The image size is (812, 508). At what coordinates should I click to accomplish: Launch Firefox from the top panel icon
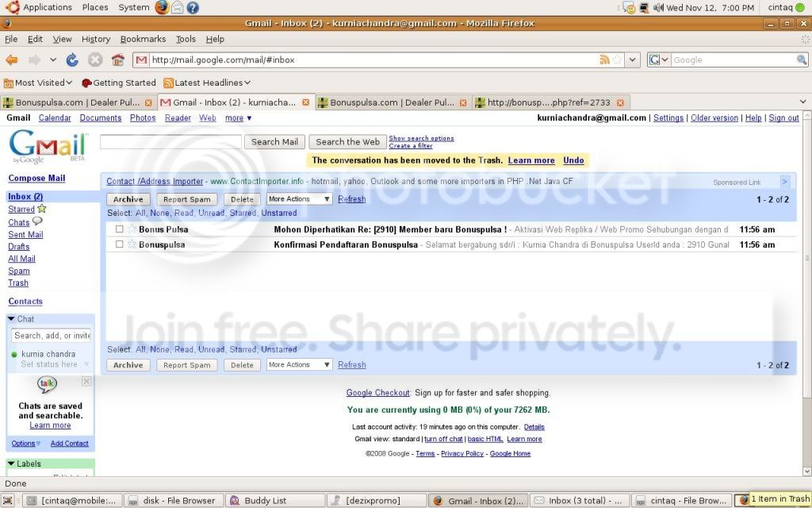click(x=162, y=7)
